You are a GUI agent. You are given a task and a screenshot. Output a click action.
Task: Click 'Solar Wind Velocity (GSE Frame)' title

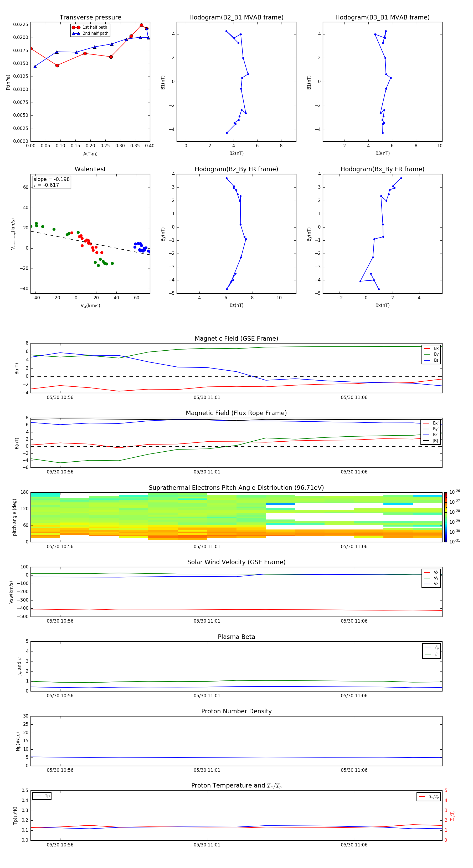point(236,562)
